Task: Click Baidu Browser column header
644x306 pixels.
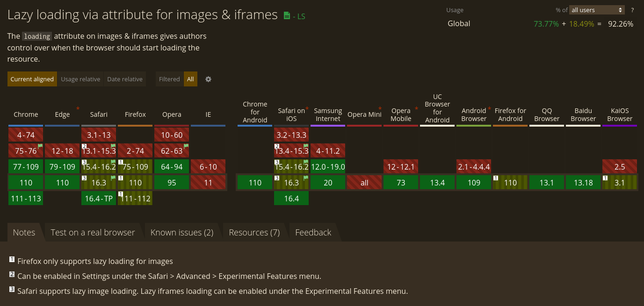Action: pyautogui.click(x=583, y=114)
